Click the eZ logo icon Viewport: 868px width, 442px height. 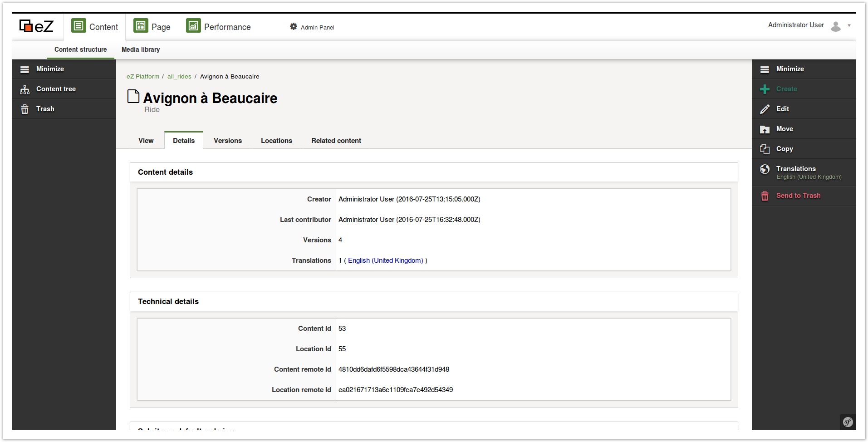36,26
